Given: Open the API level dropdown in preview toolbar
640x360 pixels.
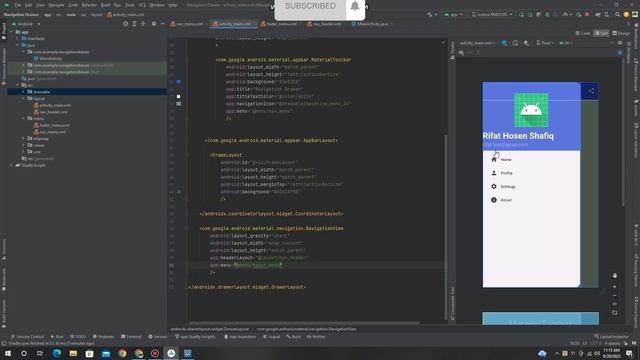Looking at the screenshot, I should (565, 43).
